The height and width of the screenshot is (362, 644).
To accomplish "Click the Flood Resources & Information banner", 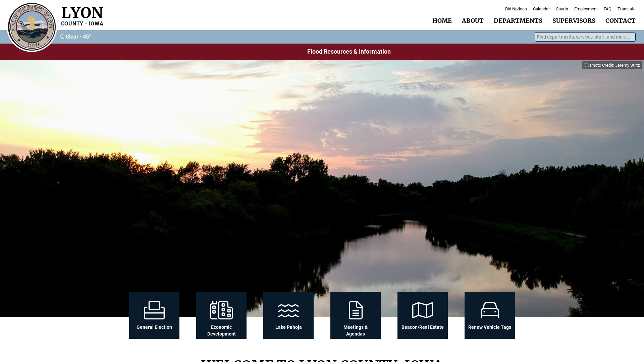I will (x=349, y=51).
